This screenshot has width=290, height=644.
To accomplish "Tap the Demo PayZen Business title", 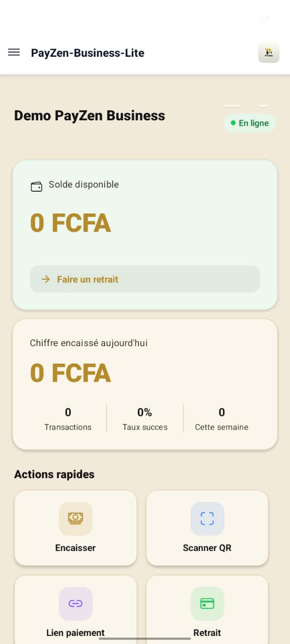I will click(x=90, y=116).
